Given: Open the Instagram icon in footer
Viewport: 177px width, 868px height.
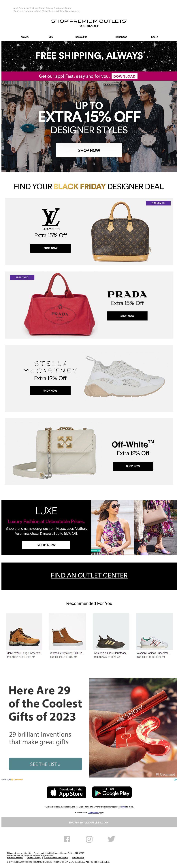Looking at the screenshot, I should 89,839.
